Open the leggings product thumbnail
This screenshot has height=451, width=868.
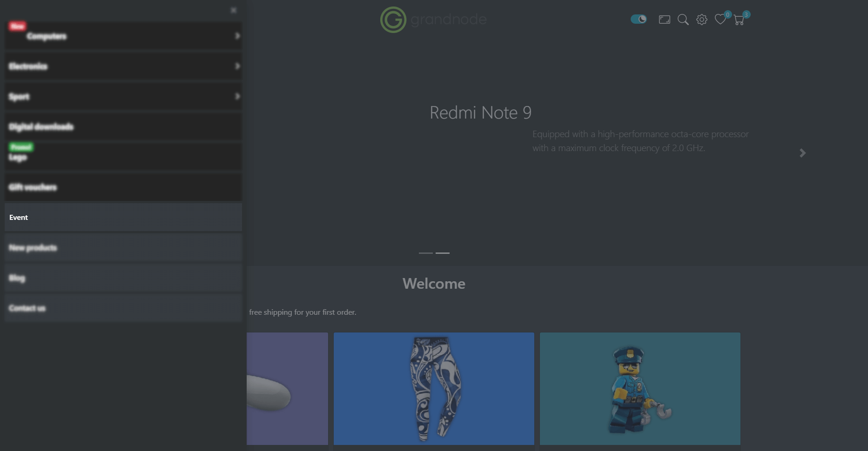(434, 389)
